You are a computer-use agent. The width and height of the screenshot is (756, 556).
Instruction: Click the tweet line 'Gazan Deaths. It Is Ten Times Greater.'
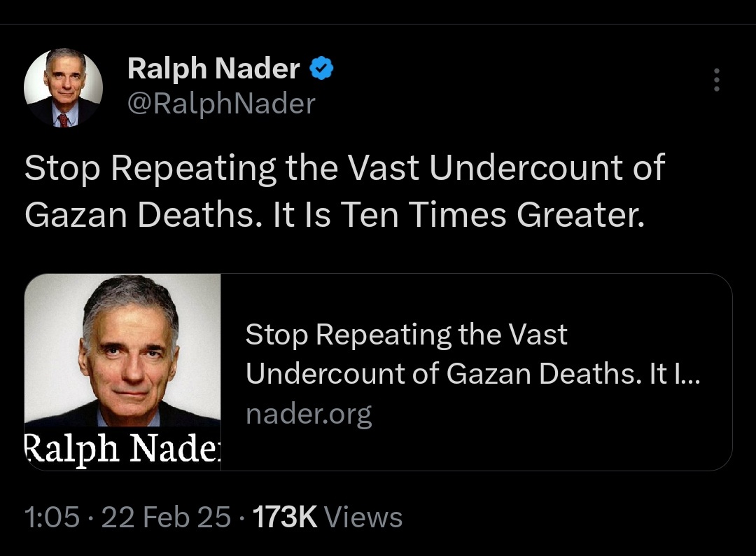coord(335,214)
